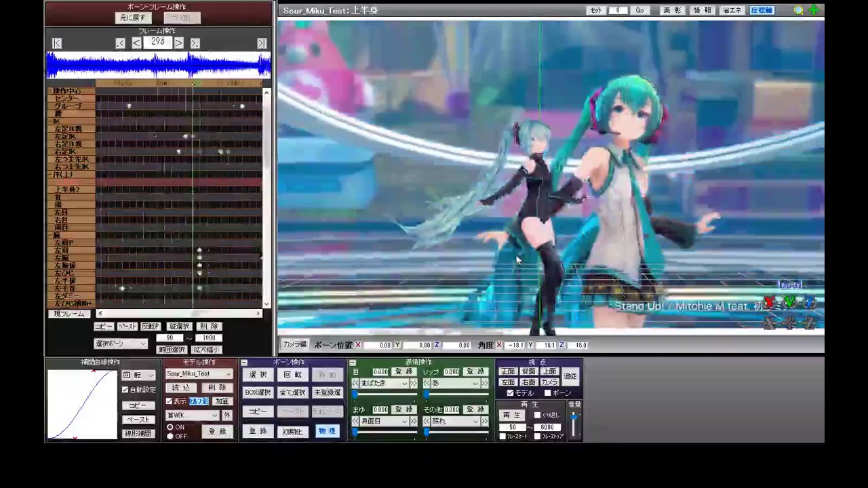Click the red X-axis rotation icon
Screen dimensions: 868x488
pos(770,302)
